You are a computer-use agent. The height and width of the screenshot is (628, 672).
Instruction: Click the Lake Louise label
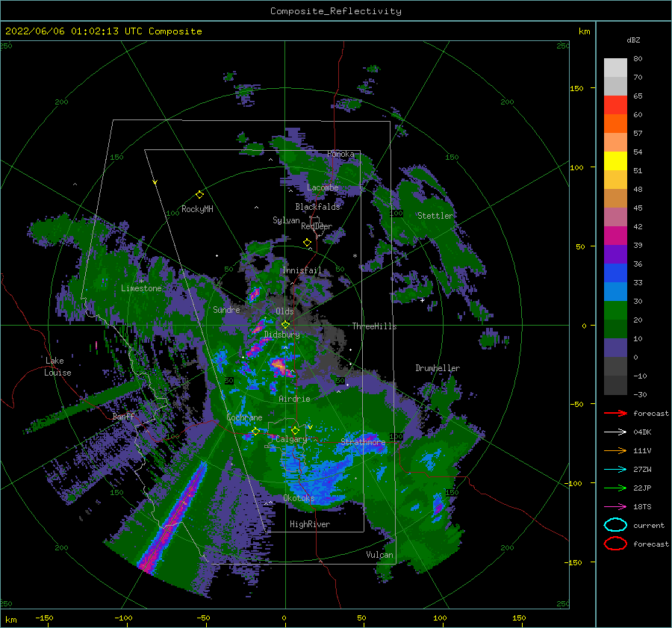click(57, 367)
